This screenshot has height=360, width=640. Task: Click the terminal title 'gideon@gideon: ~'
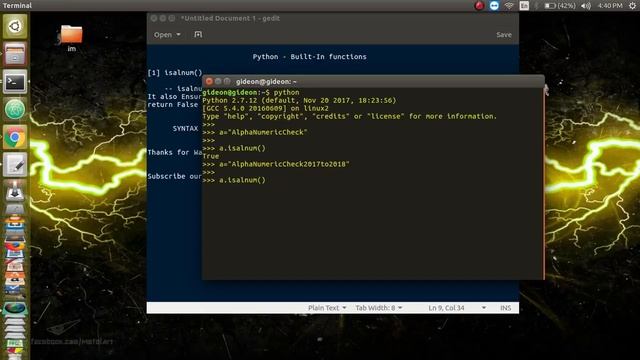point(266,82)
